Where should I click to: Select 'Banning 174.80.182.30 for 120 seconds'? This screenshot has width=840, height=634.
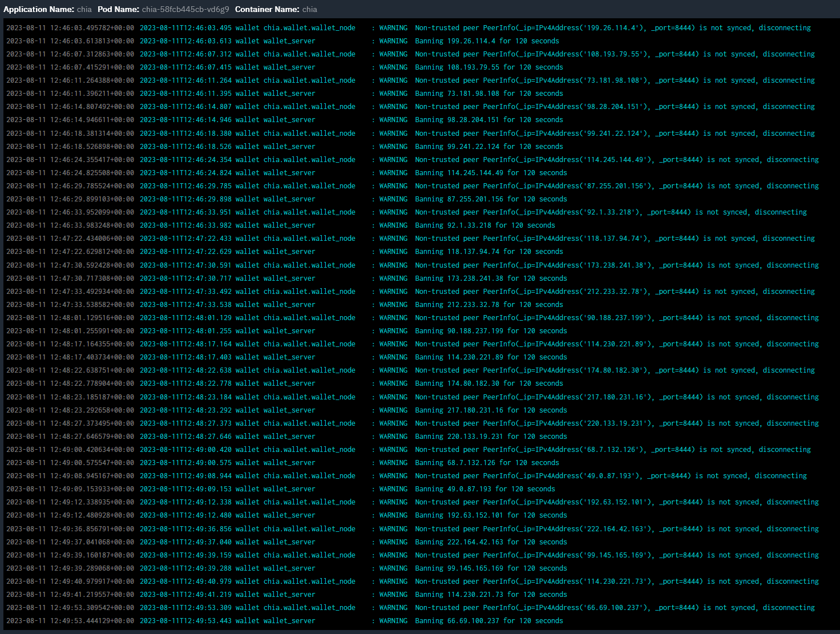[489, 383]
